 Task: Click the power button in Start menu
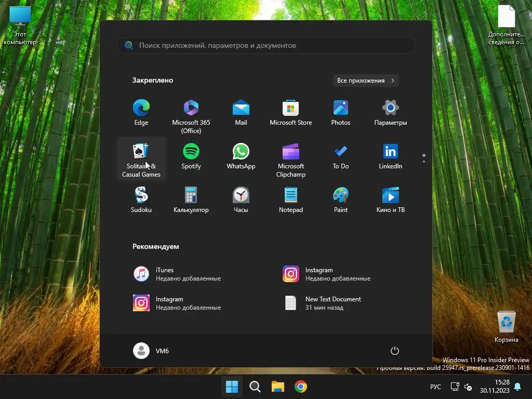coord(395,351)
